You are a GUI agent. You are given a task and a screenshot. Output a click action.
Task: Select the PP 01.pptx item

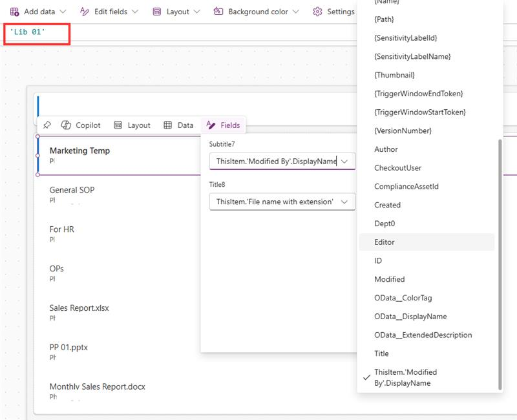69,347
